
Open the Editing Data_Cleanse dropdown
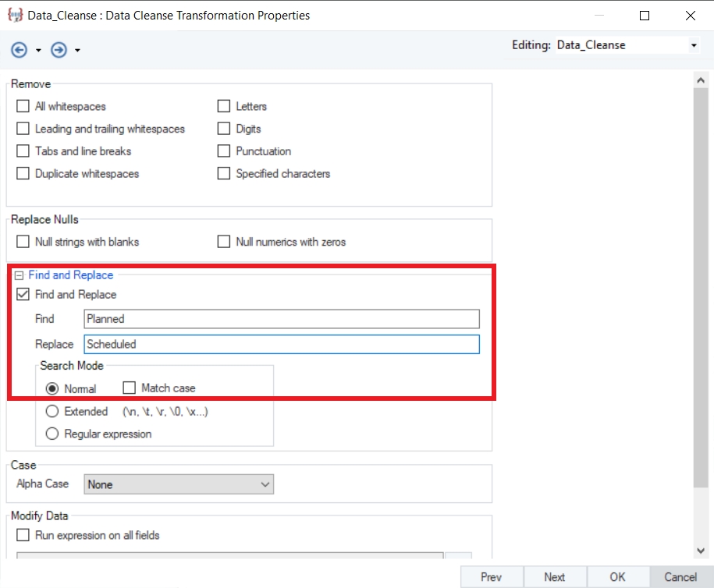pos(694,45)
